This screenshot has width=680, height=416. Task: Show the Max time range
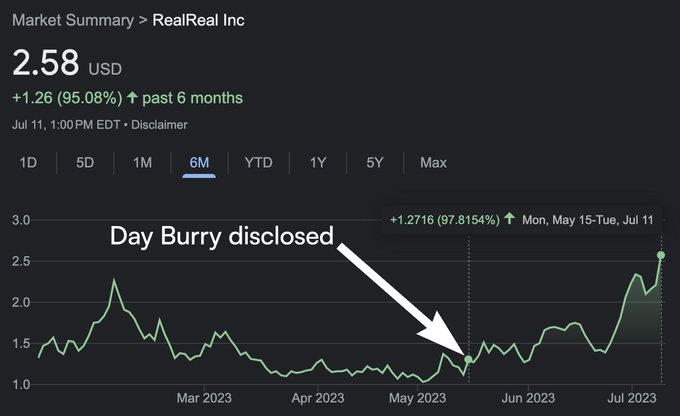[x=433, y=162]
